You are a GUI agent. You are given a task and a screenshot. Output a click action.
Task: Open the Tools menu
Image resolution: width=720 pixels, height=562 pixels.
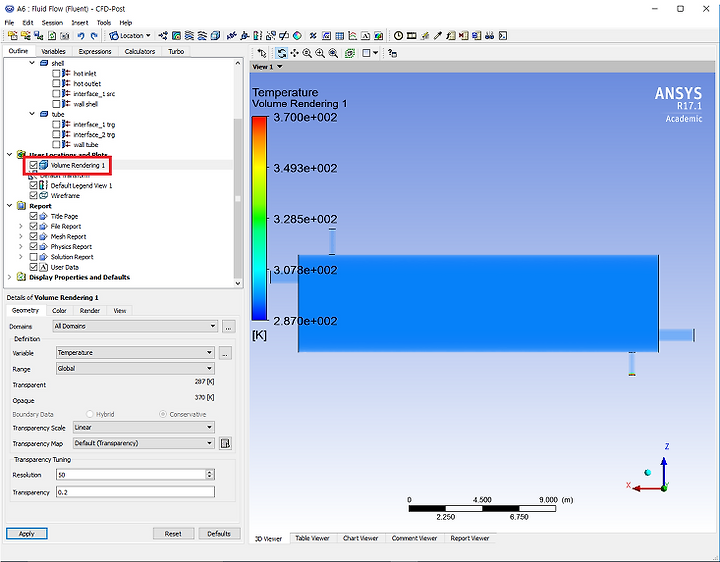[104, 22]
